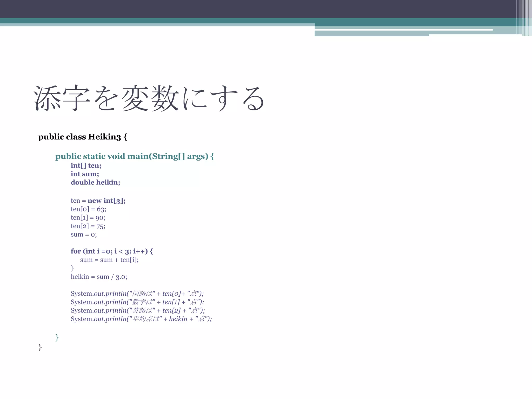
Task: Click the println line containing 英語は
Action: (138, 310)
